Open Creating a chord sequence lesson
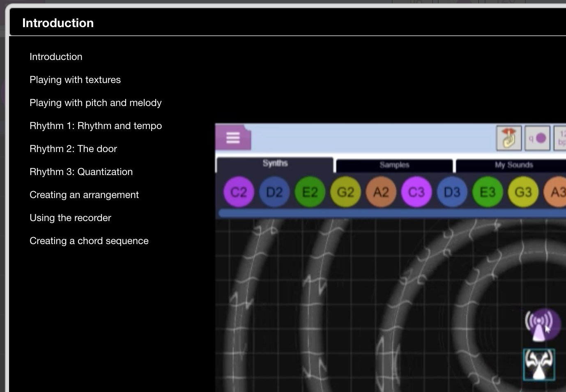This screenshot has height=392, width=566. (89, 241)
